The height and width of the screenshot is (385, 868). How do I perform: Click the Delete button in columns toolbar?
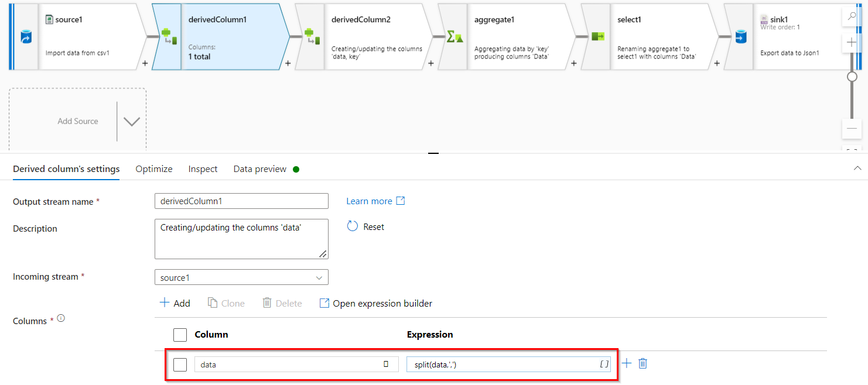(x=282, y=303)
